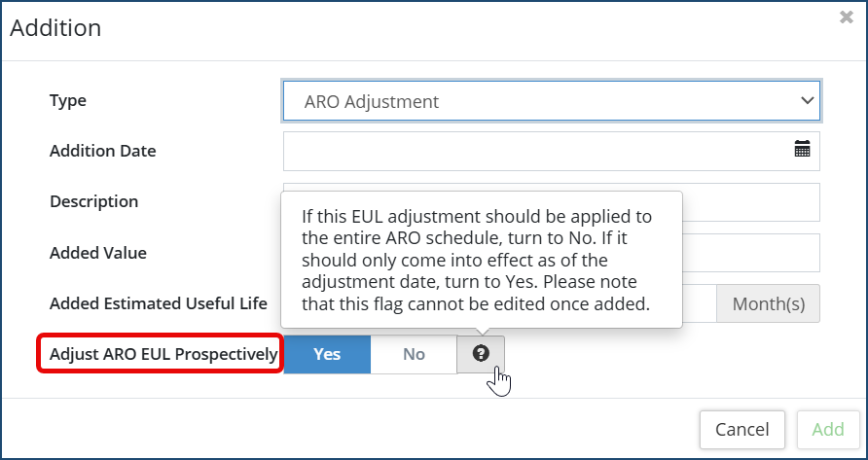This screenshot has height=460, width=868.
Task: Close the Addition dialog with X
Action: (847, 18)
